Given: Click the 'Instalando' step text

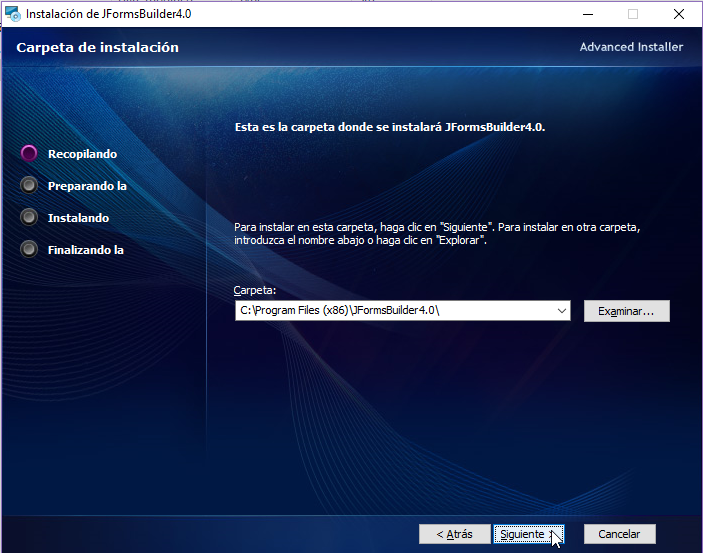Looking at the screenshot, I should [78, 218].
